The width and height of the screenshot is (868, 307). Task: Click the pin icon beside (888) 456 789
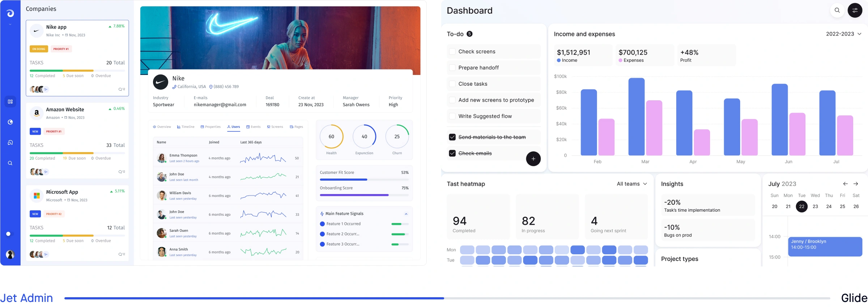[211, 87]
